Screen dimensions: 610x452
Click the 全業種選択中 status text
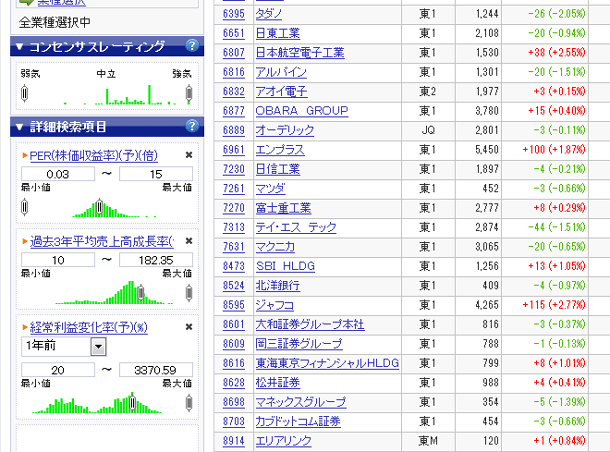point(54,23)
